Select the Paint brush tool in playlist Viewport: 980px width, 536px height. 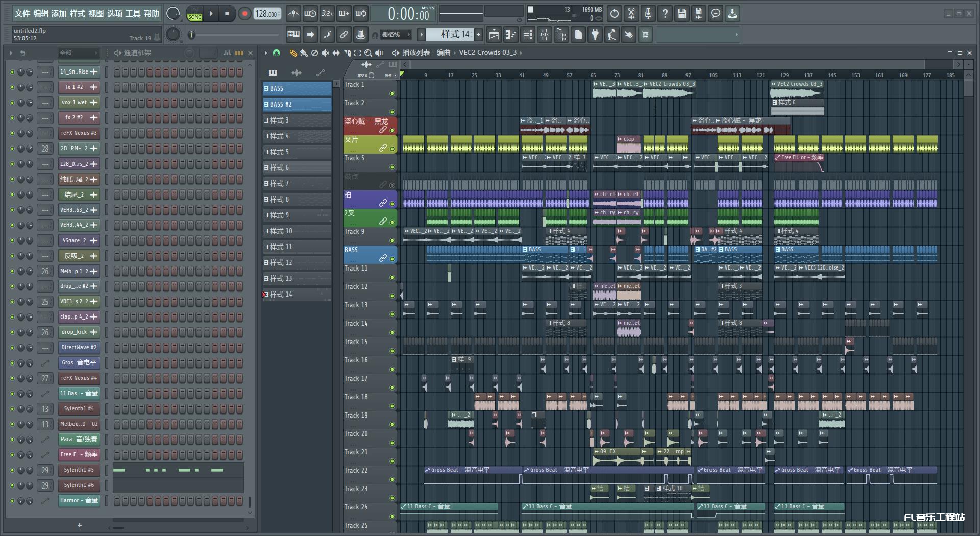pos(304,53)
